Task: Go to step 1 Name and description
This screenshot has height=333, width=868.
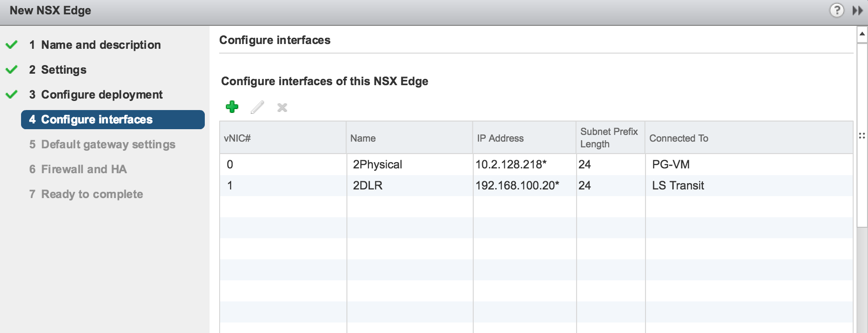Action: [x=95, y=45]
